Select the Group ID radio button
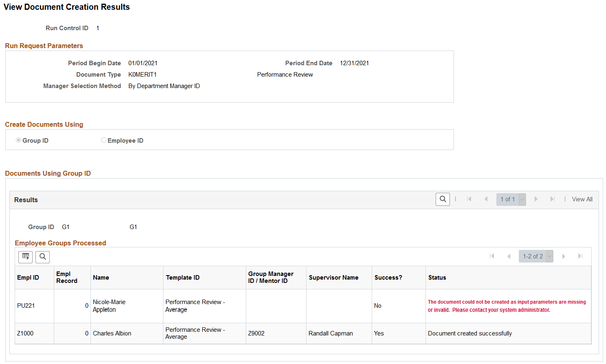Screen dimensions: 606x364 [x=18, y=140]
